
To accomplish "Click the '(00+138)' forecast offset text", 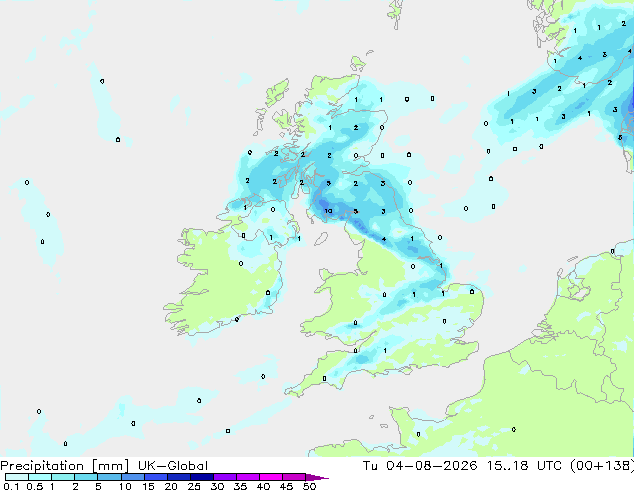I will (602, 466).
